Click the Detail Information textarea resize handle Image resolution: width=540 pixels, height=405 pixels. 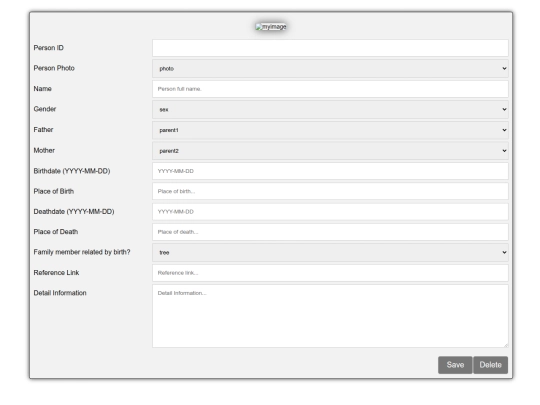(x=505, y=345)
